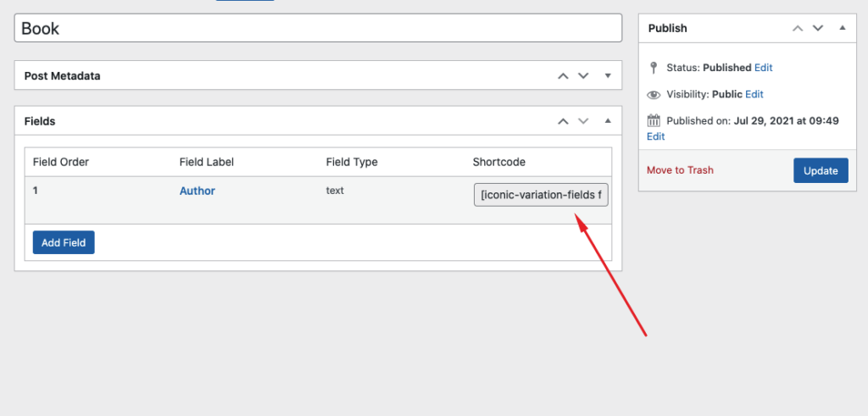The image size is (868, 416).
Task: Move the Fields panel down
Action: pyautogui.click(x=583, y=122)
